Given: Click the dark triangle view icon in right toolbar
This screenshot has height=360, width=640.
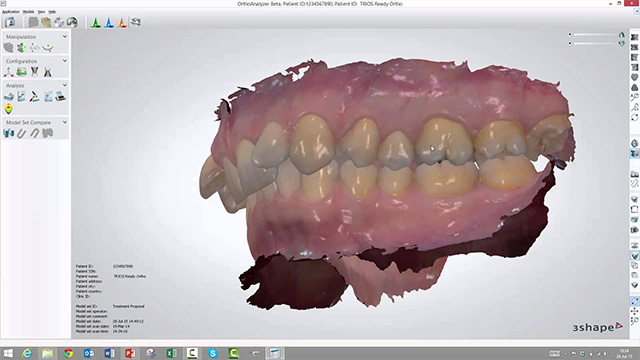Looking at the screenshot, I should 634,87.
